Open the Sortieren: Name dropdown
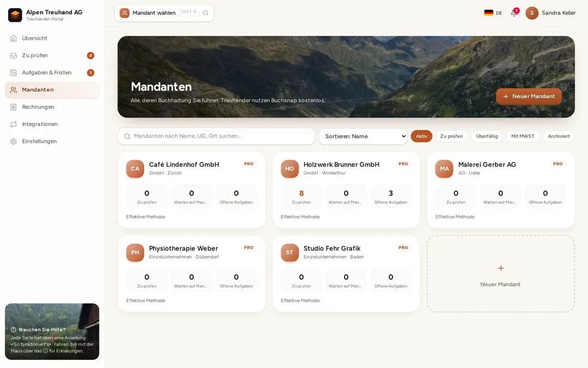This screenshot has height=368, width=588. tap(363, 136)
